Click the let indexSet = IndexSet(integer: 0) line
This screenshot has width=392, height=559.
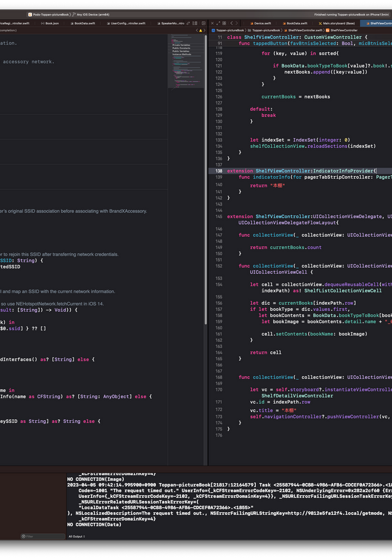click(300, 140)
